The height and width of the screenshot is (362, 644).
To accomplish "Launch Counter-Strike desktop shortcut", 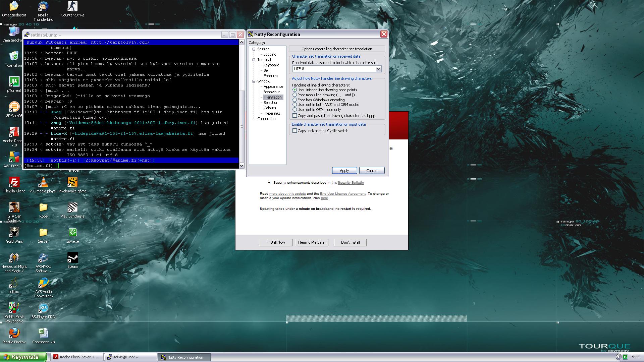I will coord(72,7).
